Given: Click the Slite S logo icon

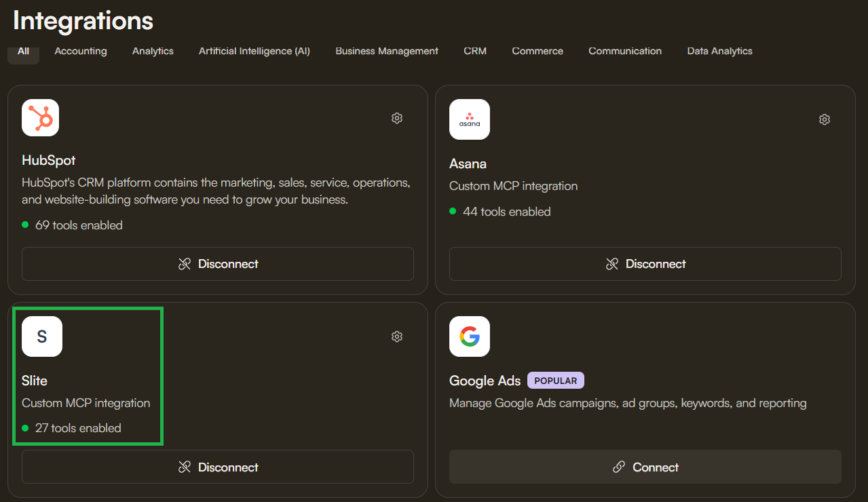Looking at the screenshot, I should tap(42, 336).
